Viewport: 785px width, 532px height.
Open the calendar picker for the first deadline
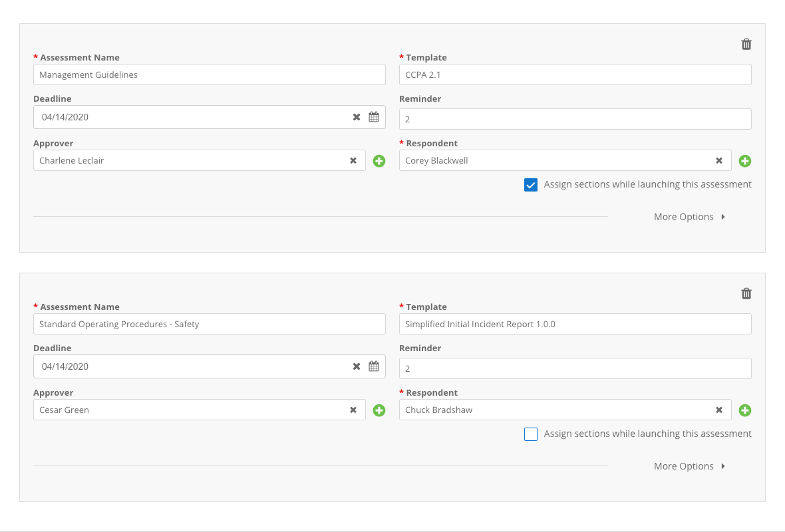pos(374,116)
